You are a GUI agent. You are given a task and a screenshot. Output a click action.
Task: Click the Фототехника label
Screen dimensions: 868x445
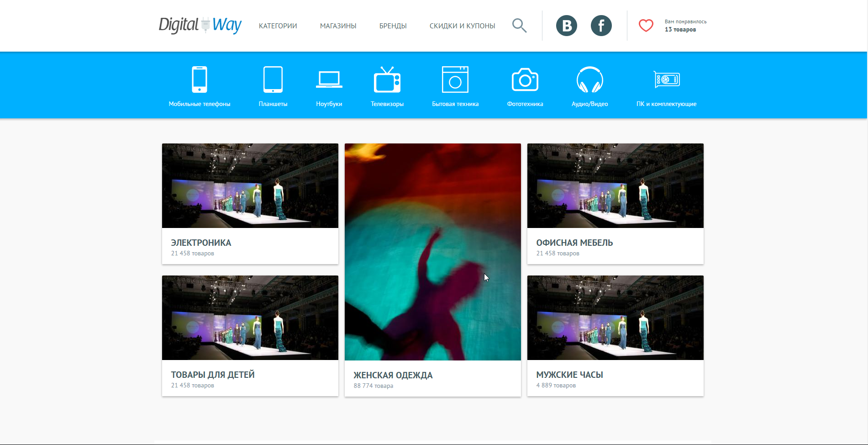pos(525,104)
